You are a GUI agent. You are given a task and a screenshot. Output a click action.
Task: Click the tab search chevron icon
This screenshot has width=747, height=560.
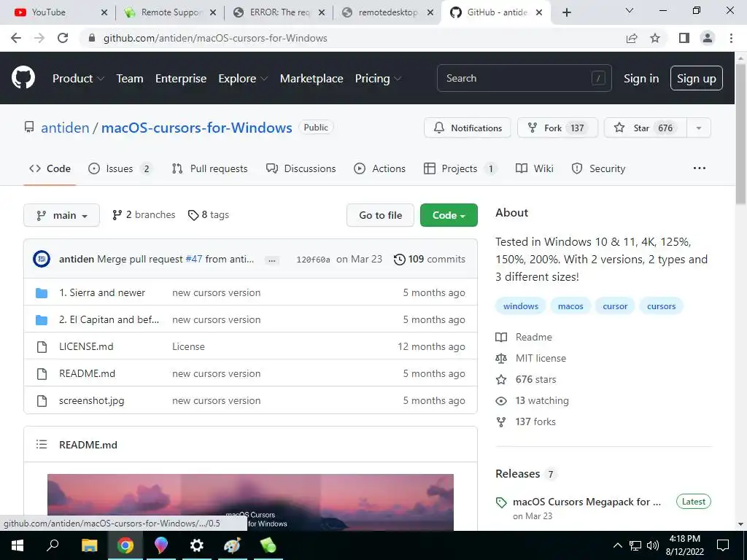pos(630,11)
